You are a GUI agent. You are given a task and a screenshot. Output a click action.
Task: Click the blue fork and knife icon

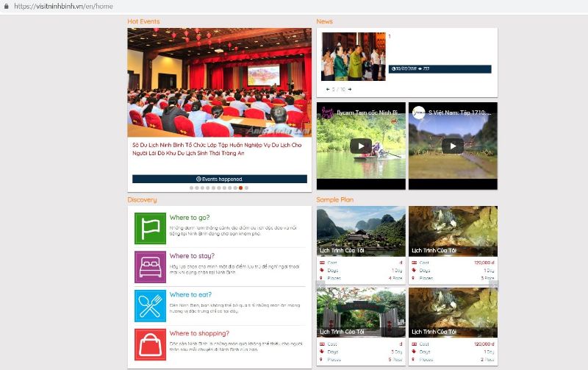point(150,306)
